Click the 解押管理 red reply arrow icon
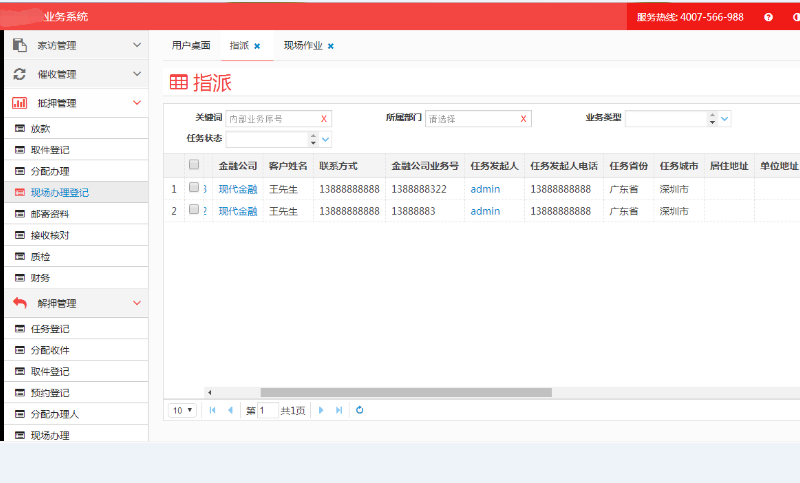 20,303
